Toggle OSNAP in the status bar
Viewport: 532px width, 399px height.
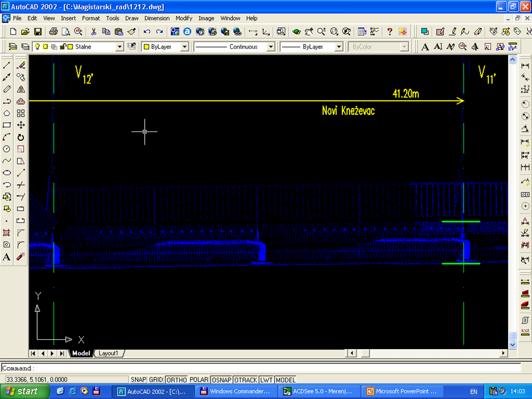221,380
